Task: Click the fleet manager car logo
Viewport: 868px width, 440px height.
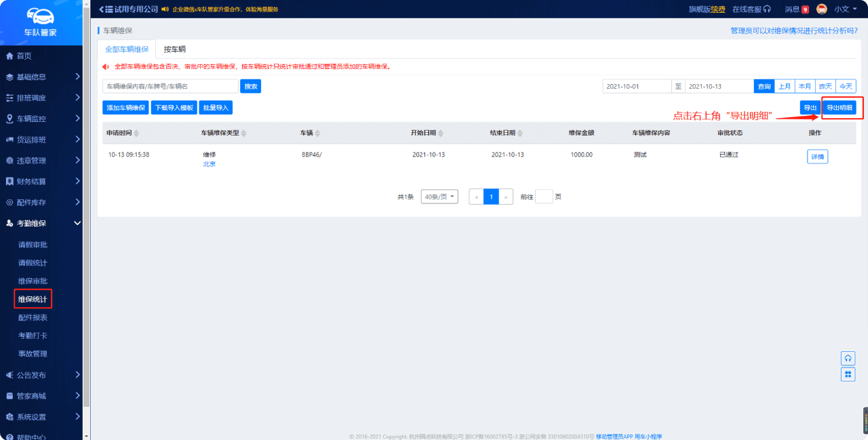Action: pyautogui.click(x=41, y=16)
